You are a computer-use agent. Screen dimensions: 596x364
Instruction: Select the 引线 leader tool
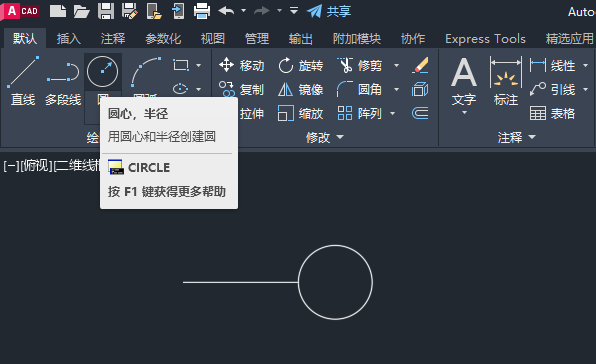tap(552, 90)
